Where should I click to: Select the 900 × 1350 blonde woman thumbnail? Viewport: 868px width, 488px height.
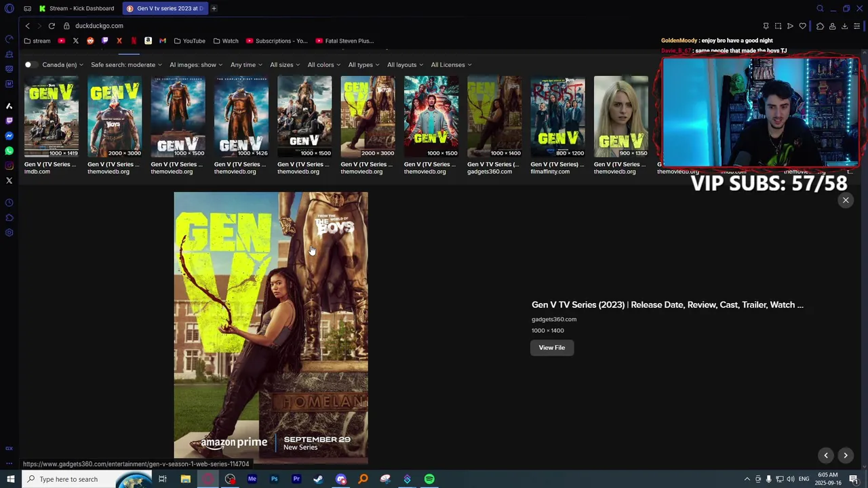(621, 117)
